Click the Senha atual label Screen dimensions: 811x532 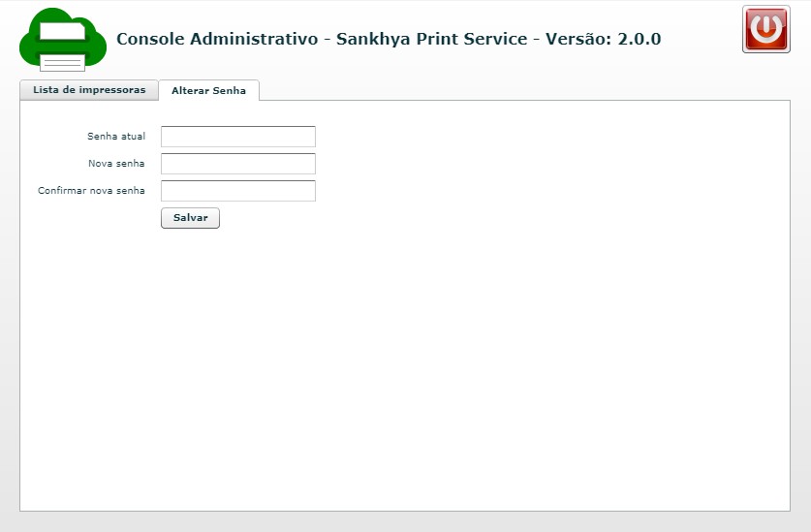pyautogui.click(x=116, y=136)
